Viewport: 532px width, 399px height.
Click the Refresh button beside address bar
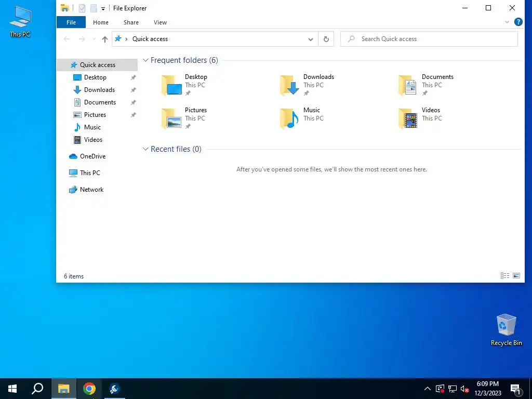pyautogui.click(x=326, y=39)
